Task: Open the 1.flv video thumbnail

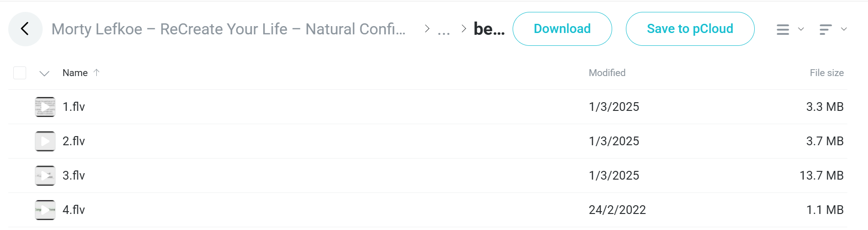Action: tap(45, 107)
